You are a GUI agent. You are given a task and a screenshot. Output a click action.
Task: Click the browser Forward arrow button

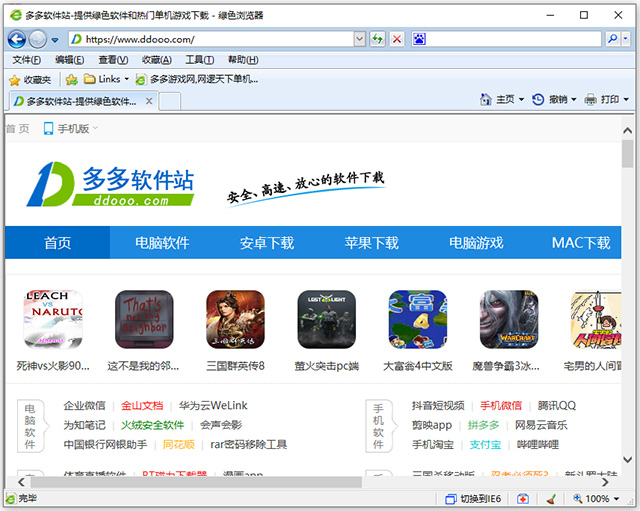click(x=38, y=40)
